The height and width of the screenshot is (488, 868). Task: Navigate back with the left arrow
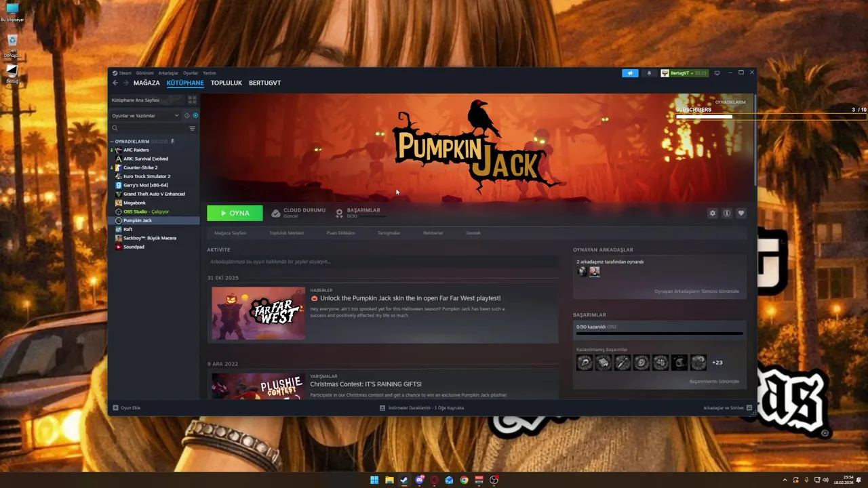tap(115, 83)
